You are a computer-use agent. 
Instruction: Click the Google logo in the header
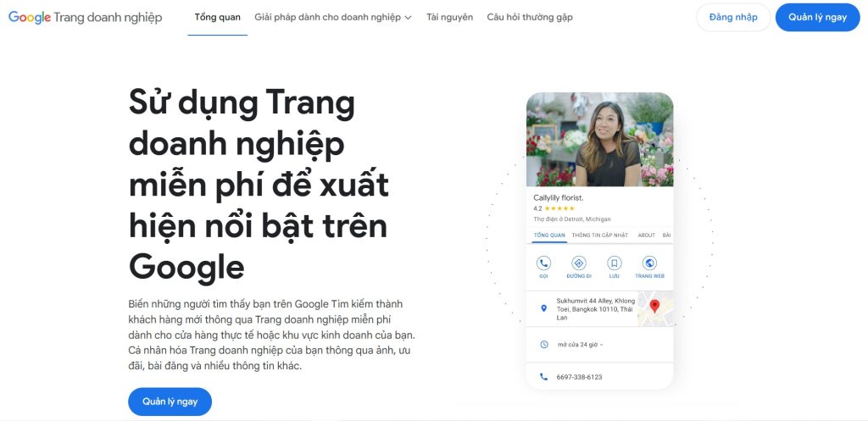tap(30, 17)
